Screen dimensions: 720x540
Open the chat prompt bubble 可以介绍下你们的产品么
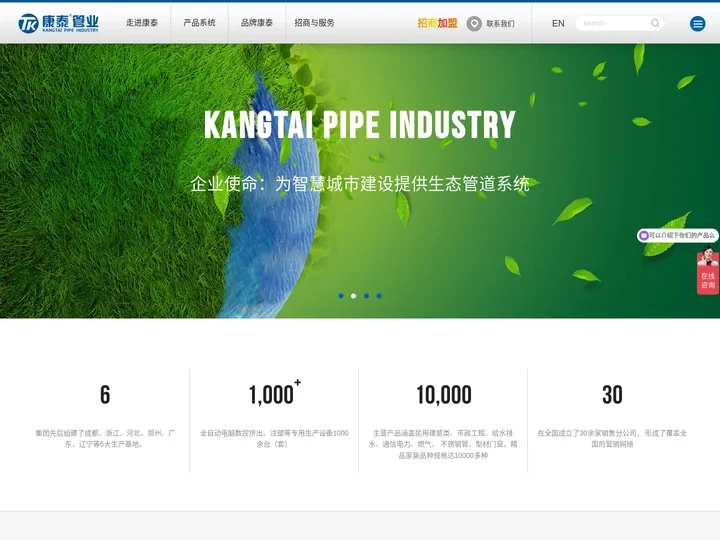coord(678,236)
